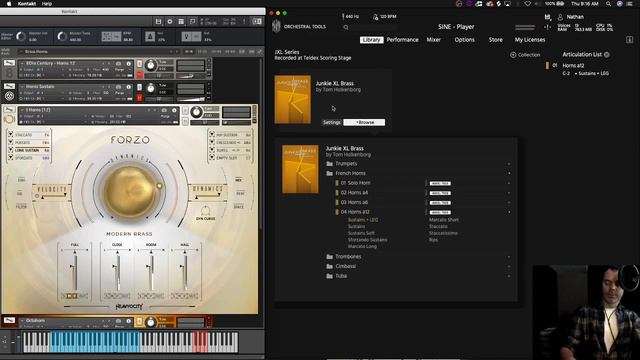The width and height of the screenshot is (640, 360).
Task: Expand the Trumpets folder arrow in SINE
Action: 509,164
